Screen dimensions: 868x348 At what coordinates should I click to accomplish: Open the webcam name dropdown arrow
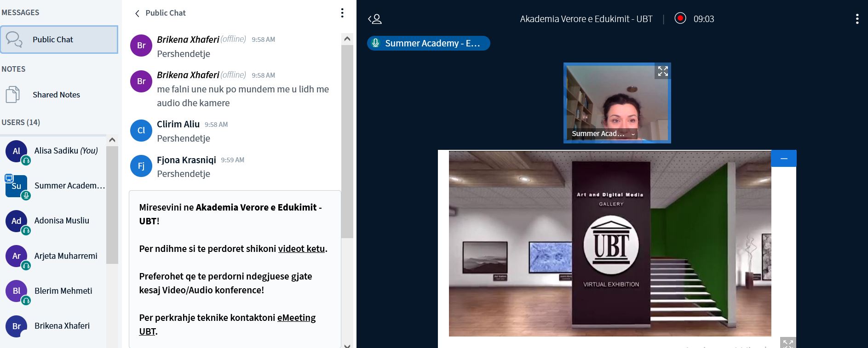633,134
